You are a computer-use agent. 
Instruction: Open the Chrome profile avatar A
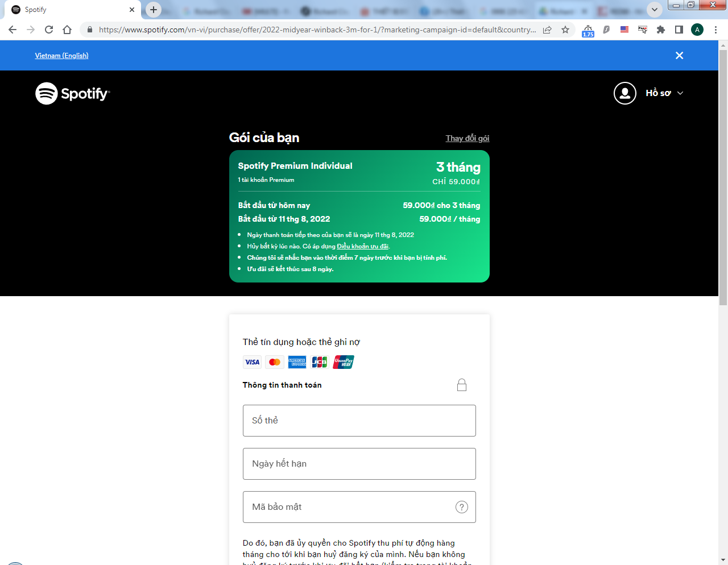tap(697, 30)
